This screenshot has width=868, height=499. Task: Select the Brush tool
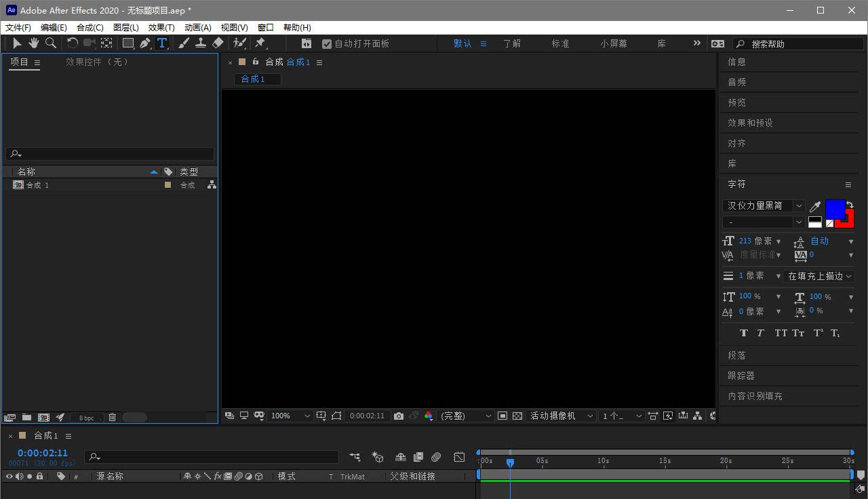pyautogui.click(x=184, y=43)
